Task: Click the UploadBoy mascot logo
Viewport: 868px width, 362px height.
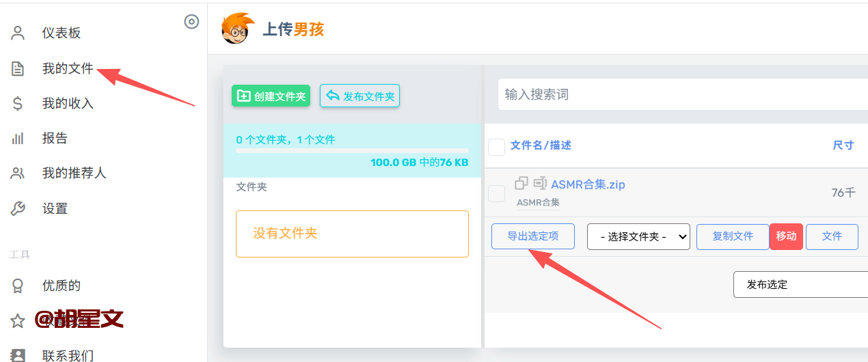Action: tap(238, 29)
